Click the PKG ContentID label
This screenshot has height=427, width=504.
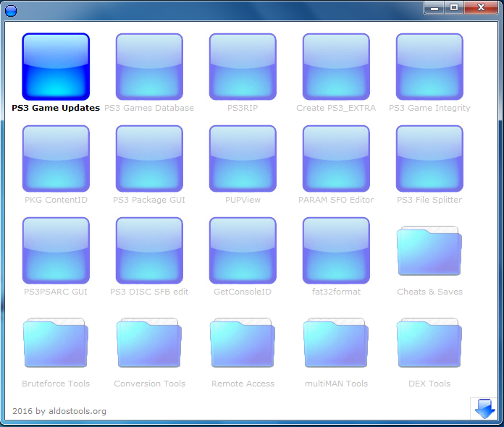pos(56,200)
